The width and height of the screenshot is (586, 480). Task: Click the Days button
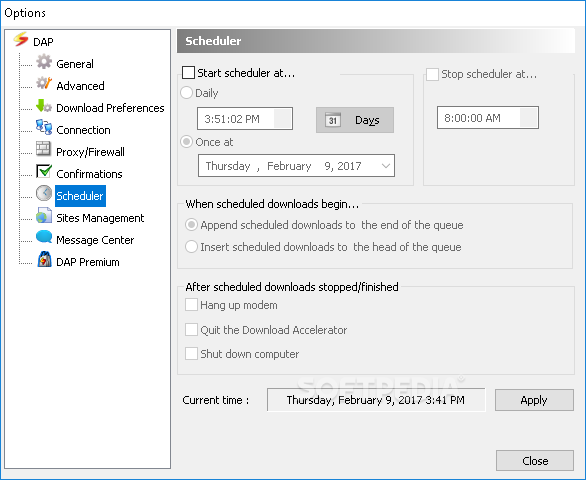(355, 120)
